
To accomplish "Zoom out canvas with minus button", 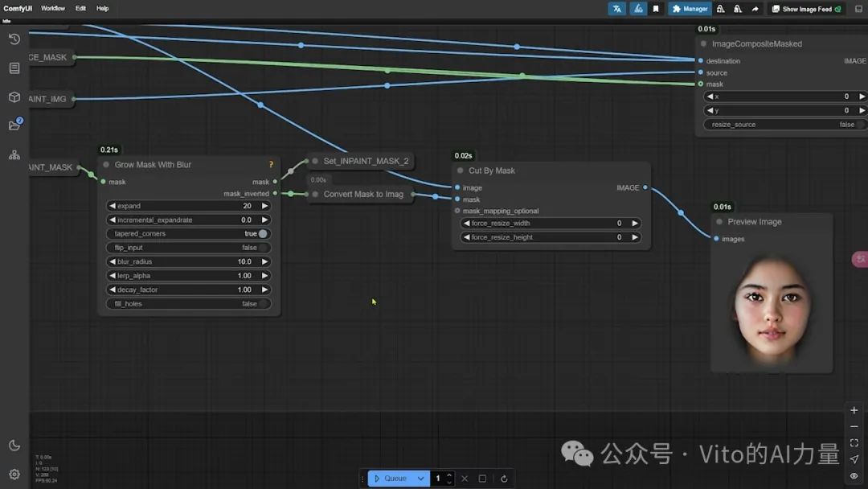I will pyautogui.click(x=854, y=426).
